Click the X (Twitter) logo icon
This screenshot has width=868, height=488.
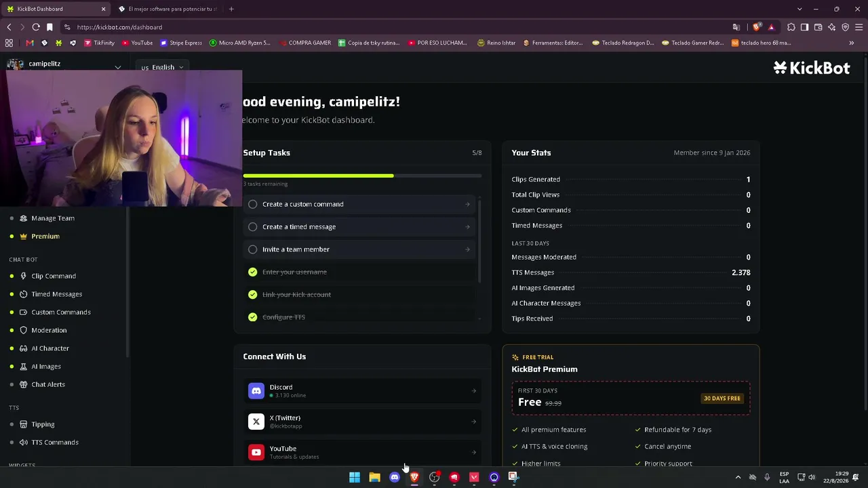[x=256, y=422]
